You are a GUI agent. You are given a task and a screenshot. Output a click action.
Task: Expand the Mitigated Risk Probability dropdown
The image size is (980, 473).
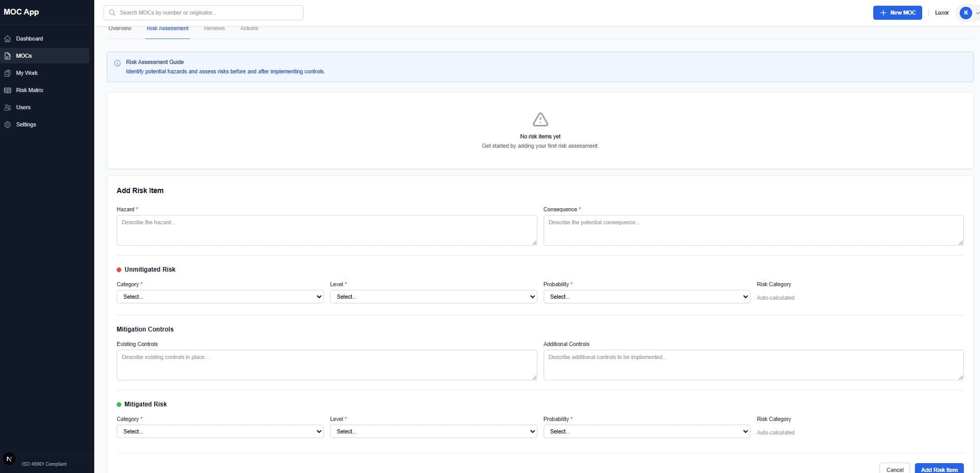point(646,431)
